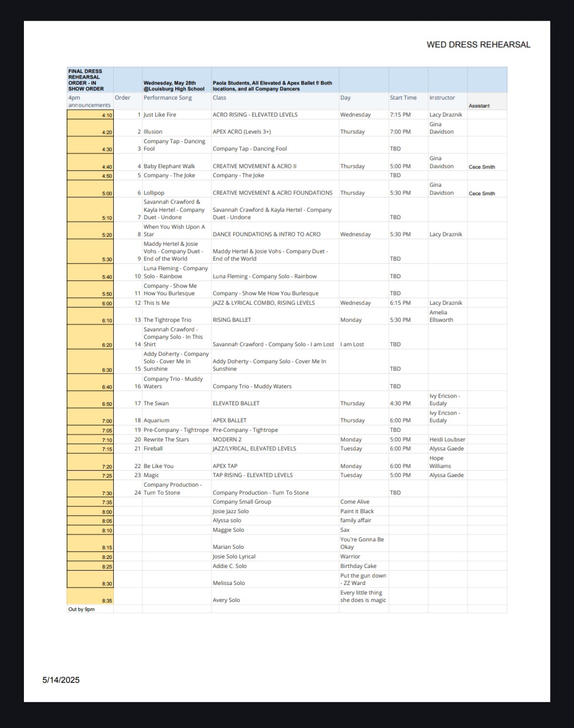Click the 4:10 time slot cell
This screenshot has height=728, width=574.
(90, 115)
